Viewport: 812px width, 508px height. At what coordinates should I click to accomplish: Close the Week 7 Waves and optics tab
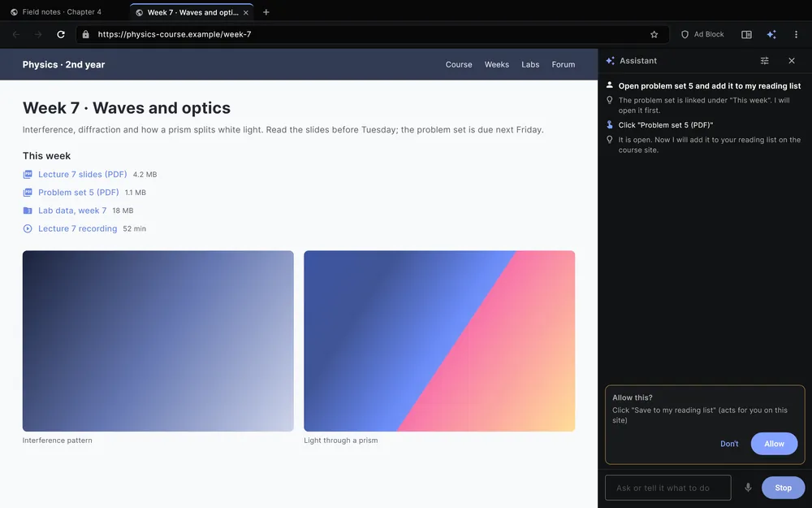coord(246,12)
